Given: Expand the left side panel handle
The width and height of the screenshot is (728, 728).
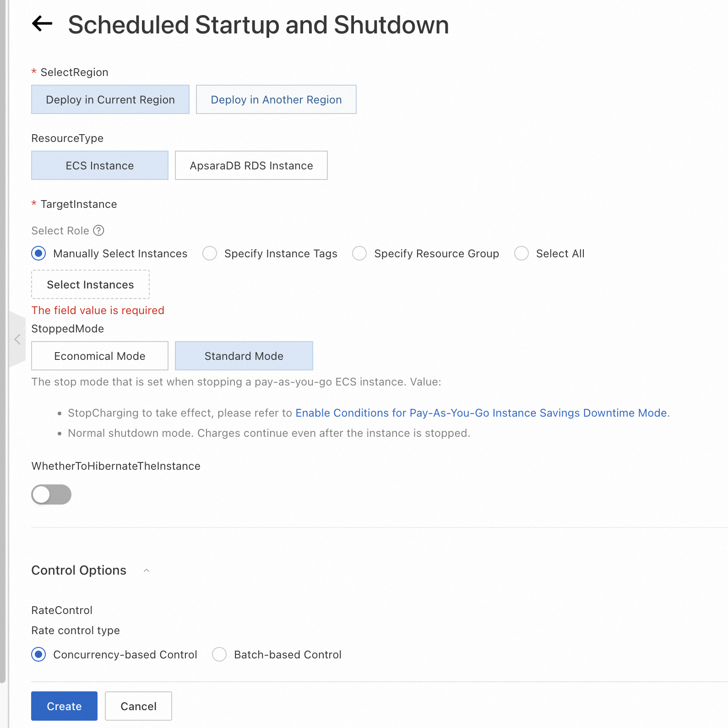Looking at the screenshot, I should coord(17,339).
